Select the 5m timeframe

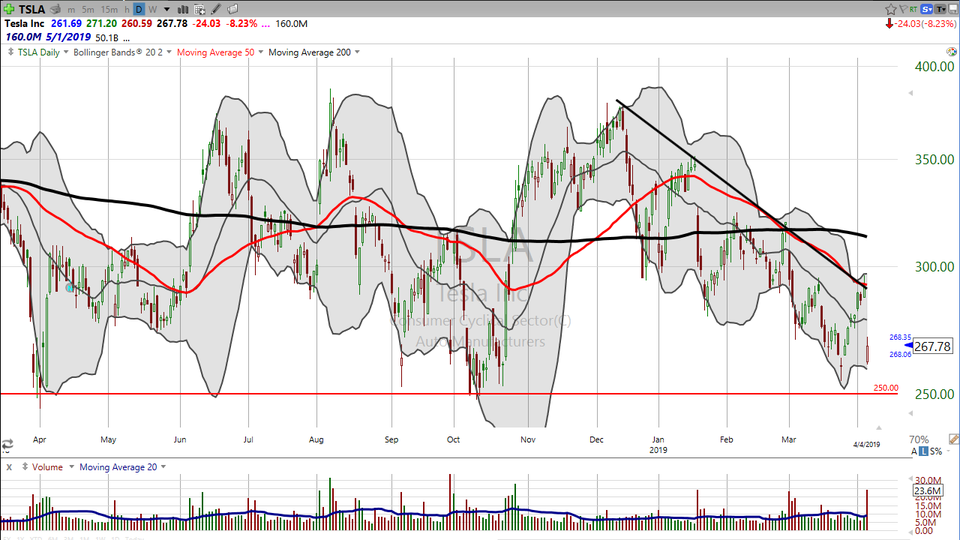[88, 9]
